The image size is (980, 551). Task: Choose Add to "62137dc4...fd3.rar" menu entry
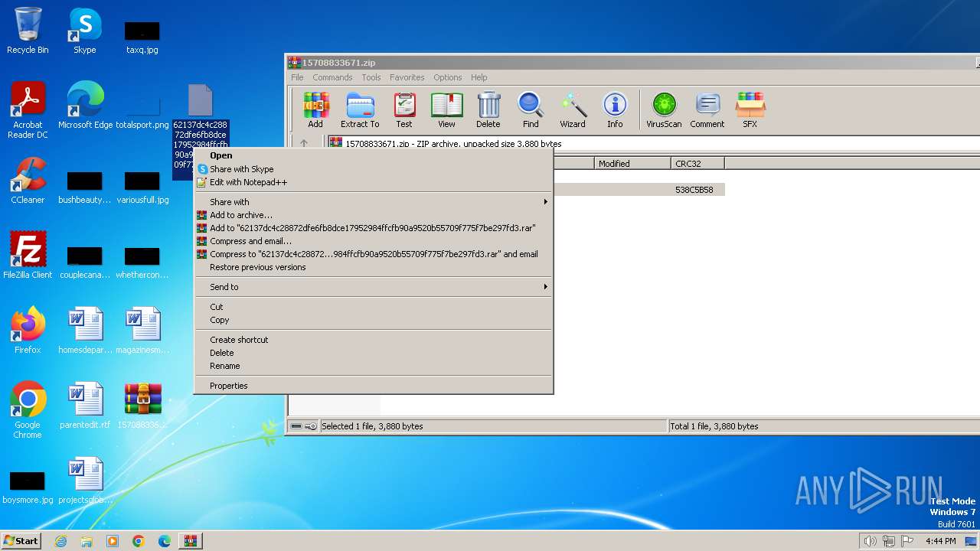(x=372, y=228)
